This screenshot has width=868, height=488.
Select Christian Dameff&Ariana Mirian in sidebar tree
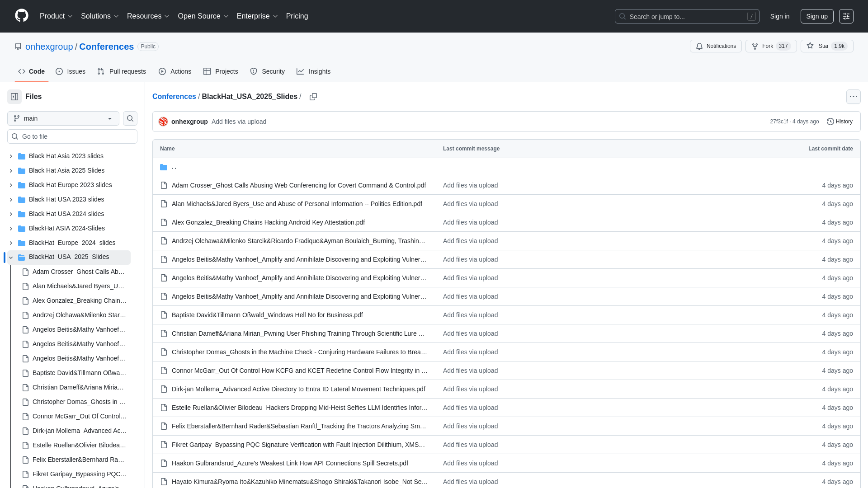pos(78,388)
